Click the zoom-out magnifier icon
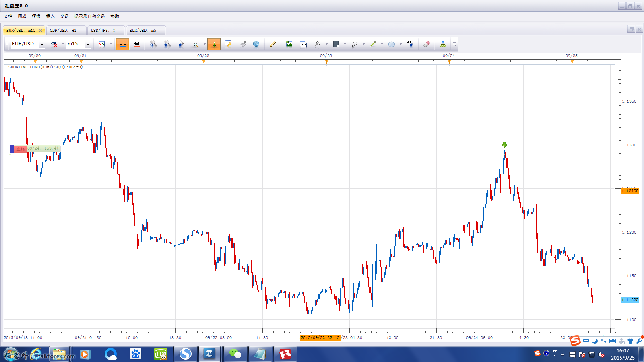The height and width of the screenshot is (362, 644). [167, 44]
